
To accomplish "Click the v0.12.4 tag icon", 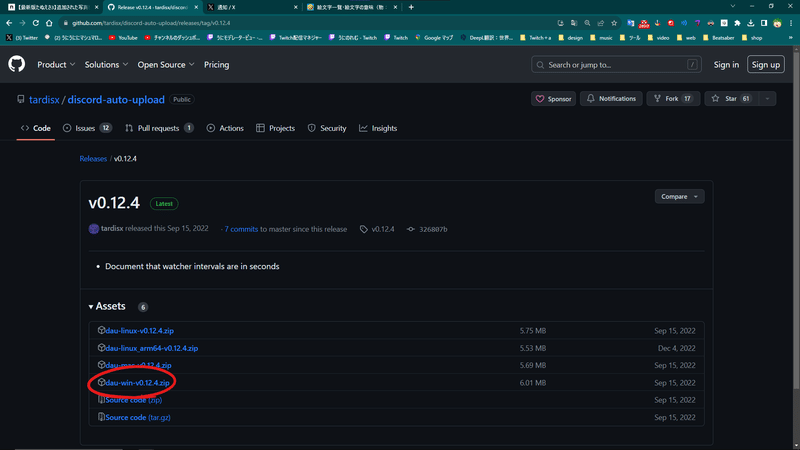I will [363, 230].
